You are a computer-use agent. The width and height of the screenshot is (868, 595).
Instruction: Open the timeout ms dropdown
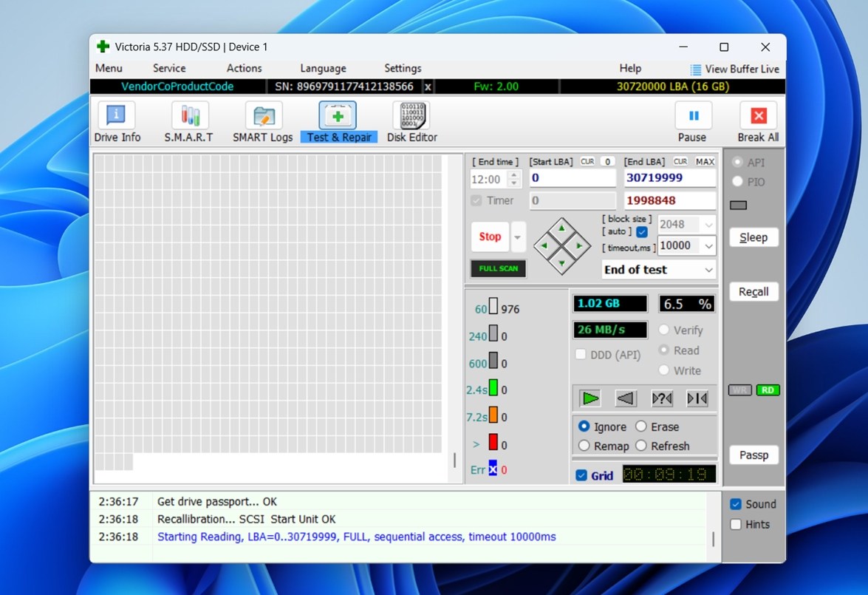(709, 245)
